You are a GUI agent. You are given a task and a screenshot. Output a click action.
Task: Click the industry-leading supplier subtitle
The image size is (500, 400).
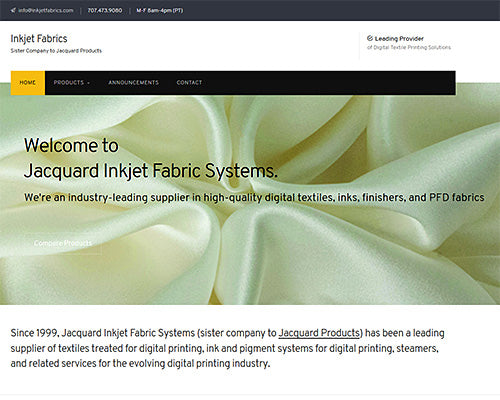tap(254, 197)
